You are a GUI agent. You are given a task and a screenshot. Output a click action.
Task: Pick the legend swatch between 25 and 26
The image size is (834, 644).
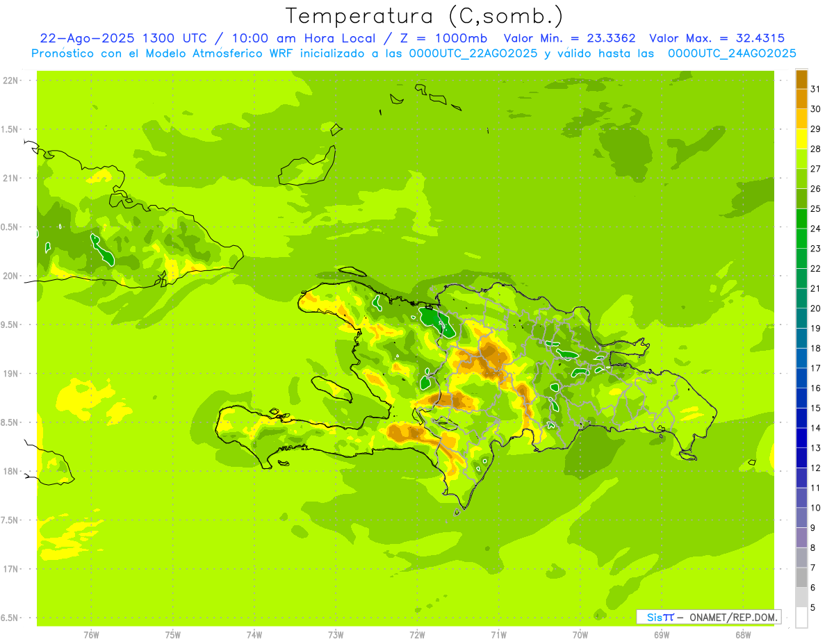[801, 199]
